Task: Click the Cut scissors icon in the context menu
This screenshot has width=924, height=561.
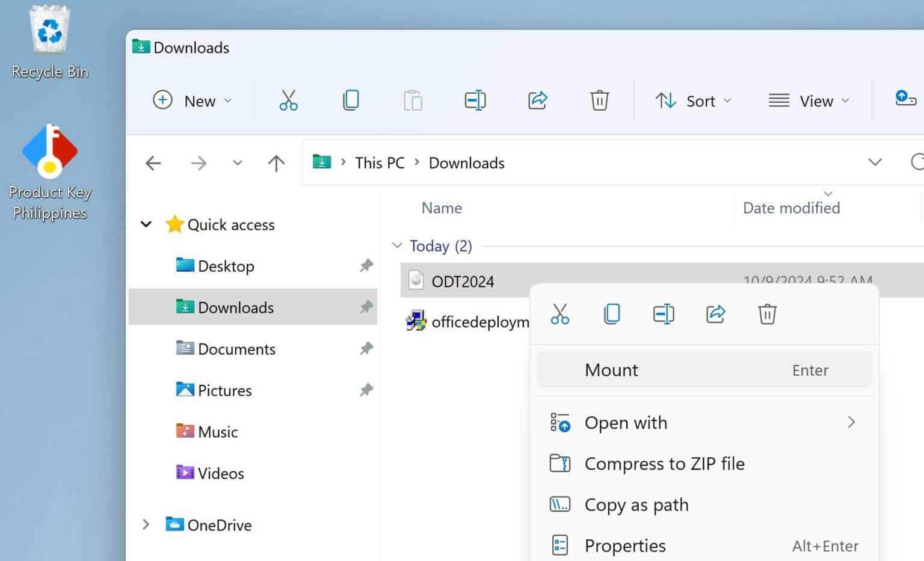Action: 560,314
